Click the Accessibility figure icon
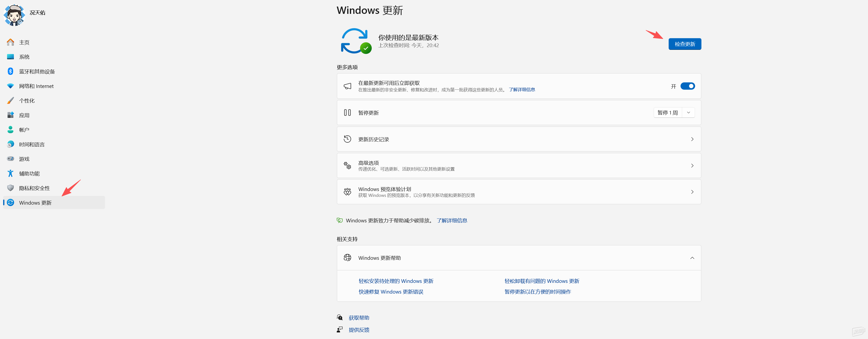868x339 pixels. click(10, 173)
